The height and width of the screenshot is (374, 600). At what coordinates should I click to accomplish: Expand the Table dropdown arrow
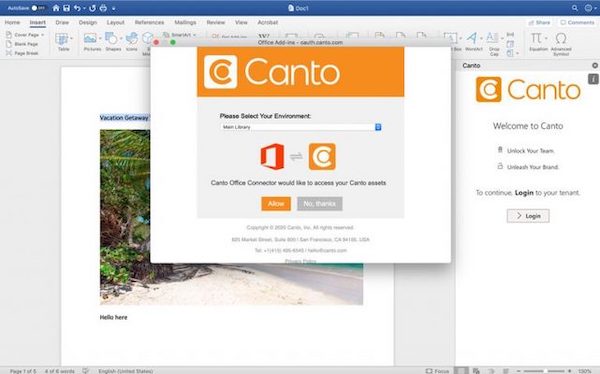pyautogui.click(x=72, y=38)
